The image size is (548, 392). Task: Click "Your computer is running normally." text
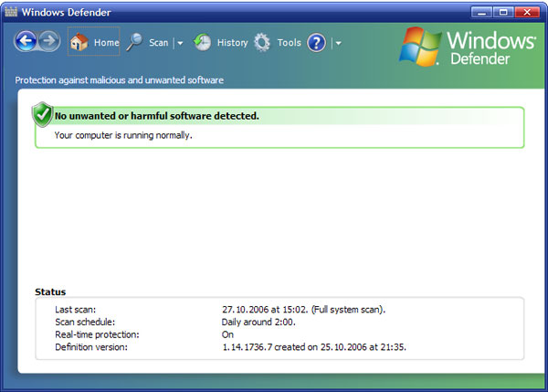pos(123,135)
